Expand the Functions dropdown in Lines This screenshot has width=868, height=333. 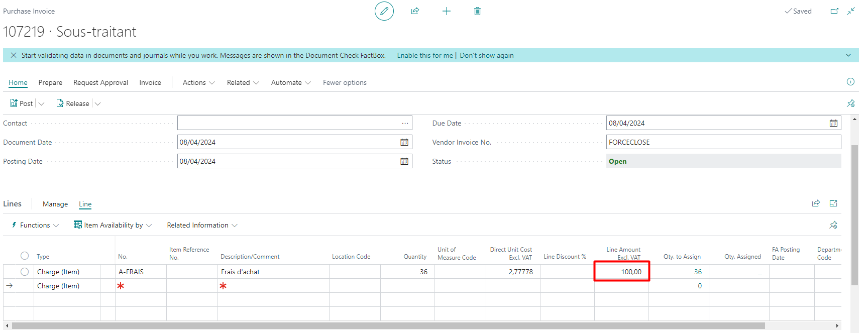(x=35, y=225)
